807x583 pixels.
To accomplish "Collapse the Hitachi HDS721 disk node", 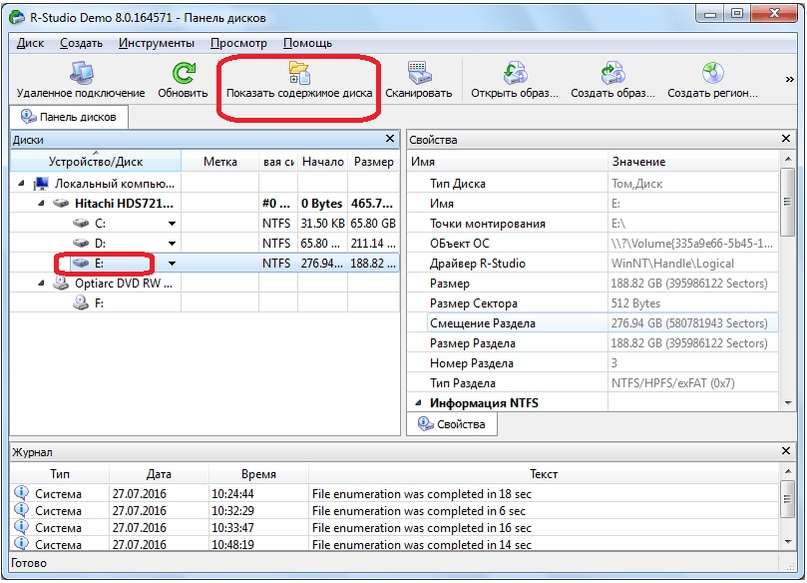I will coord(41,203).
